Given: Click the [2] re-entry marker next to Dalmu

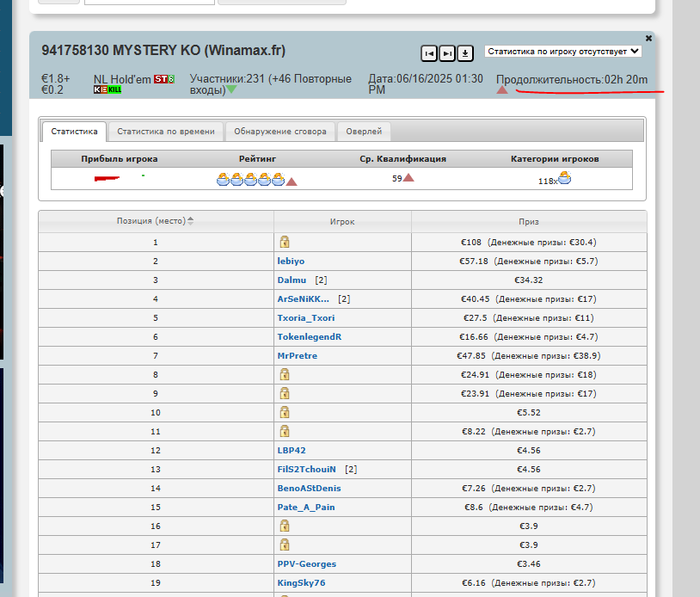Looking at the screenshot, I should click(x=321, y=280).
